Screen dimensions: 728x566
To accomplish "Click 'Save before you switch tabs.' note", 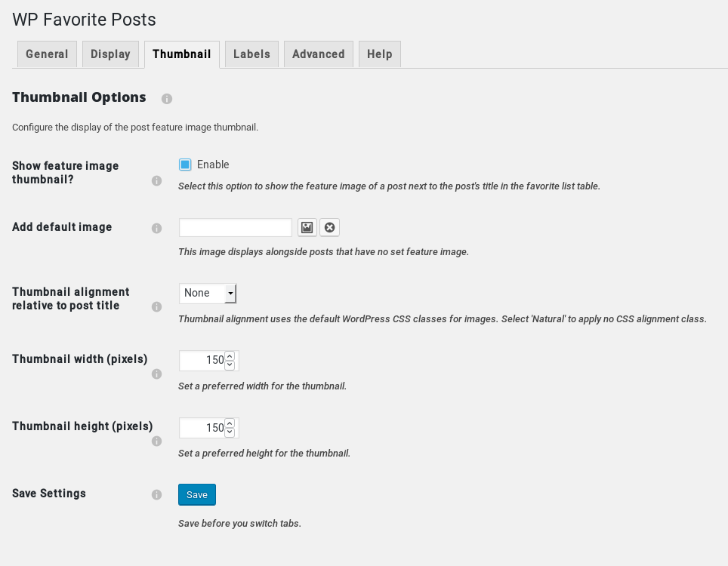I will (239, 523).
